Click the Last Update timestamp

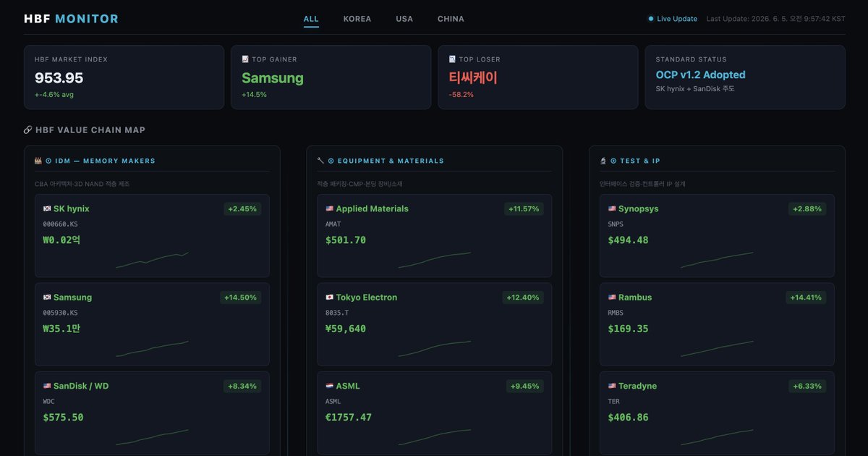tap(775, 19)
